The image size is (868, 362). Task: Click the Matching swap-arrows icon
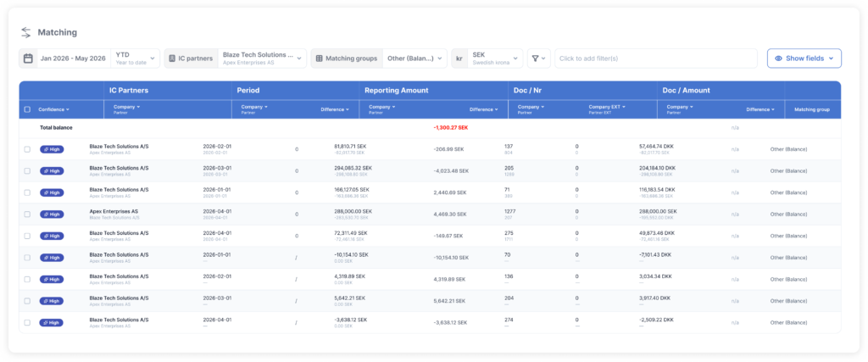pyautogui.click(x=26, y=33)
